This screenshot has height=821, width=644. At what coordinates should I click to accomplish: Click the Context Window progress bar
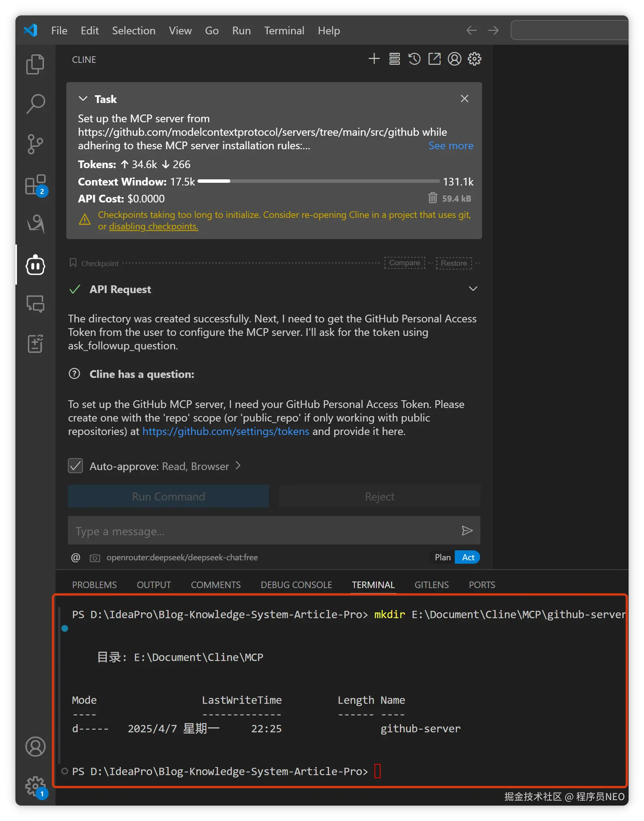click(319, 181)
